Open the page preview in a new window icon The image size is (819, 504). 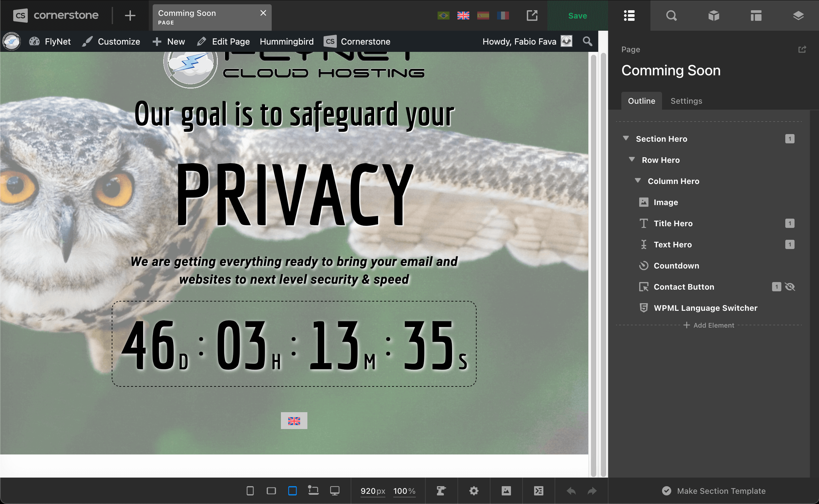(x=532, y=15)
